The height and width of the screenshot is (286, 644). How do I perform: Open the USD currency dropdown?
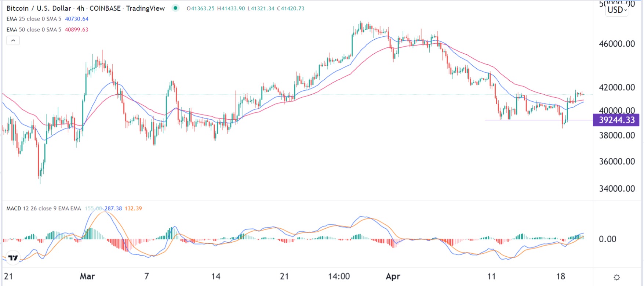[x=617, y=10]
